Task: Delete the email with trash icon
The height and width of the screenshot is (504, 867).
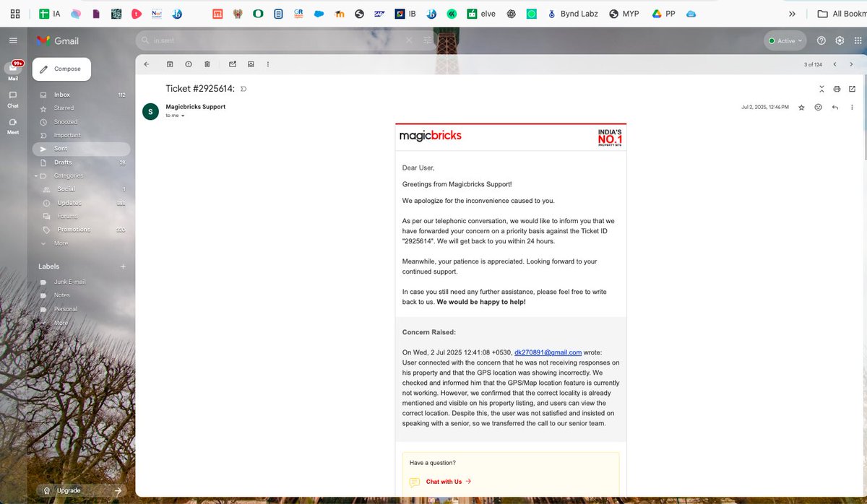Action: [207, 64]
